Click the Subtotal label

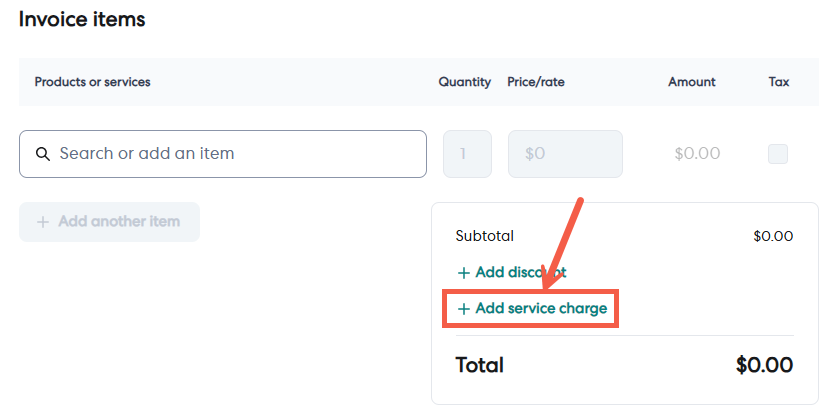click(484, 236)
